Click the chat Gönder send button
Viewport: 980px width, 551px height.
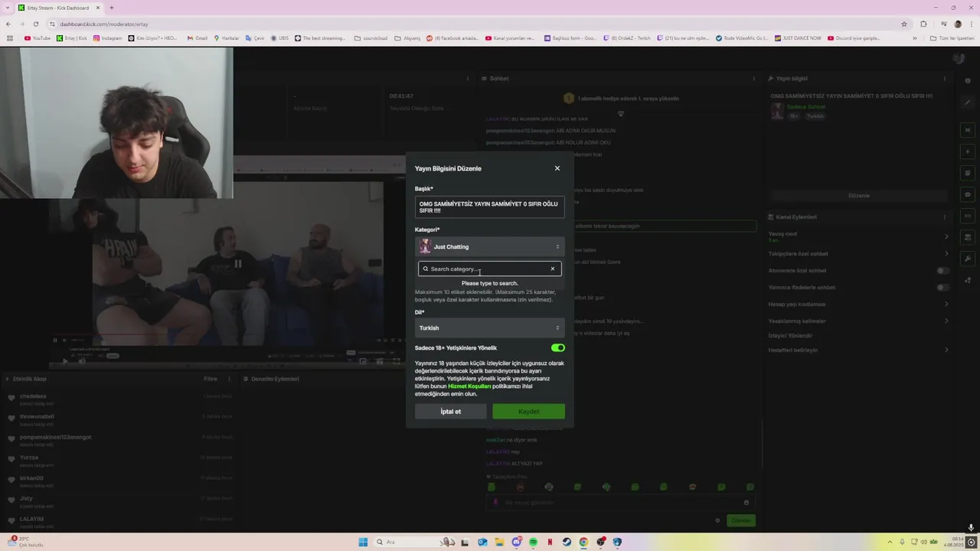pos(741,520)
